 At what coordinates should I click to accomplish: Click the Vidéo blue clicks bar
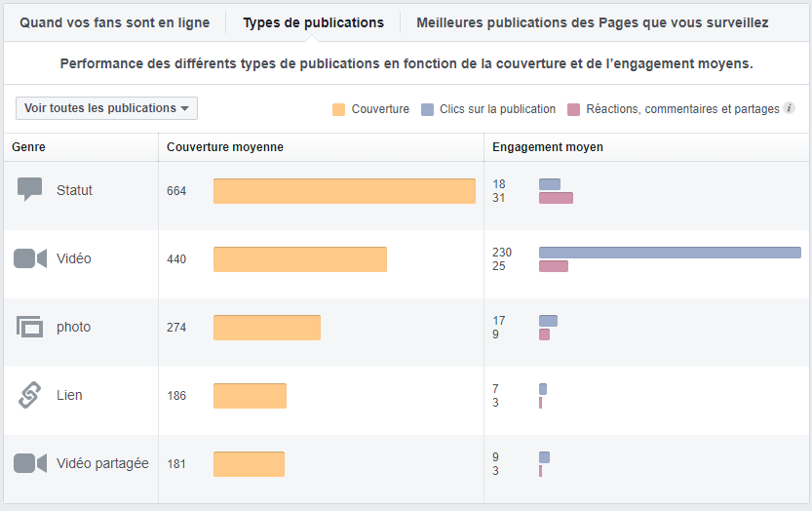[x=670, y=253]
